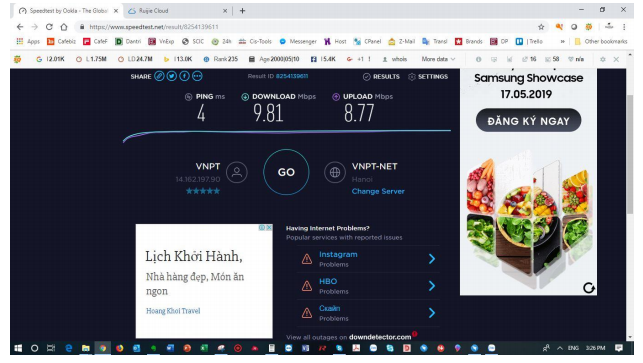The height and width of the screenshot is (363, 643).
Task: Switch to Ruijie Cloud tab
Action: pyautogui.click(x=176, y=11)
